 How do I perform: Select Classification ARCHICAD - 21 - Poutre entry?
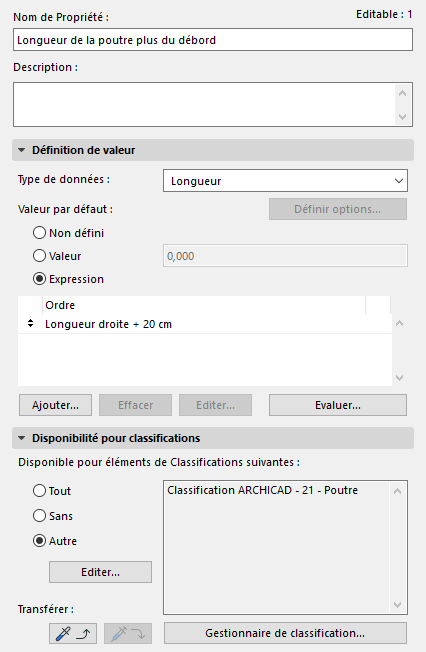tap(263, 490)
